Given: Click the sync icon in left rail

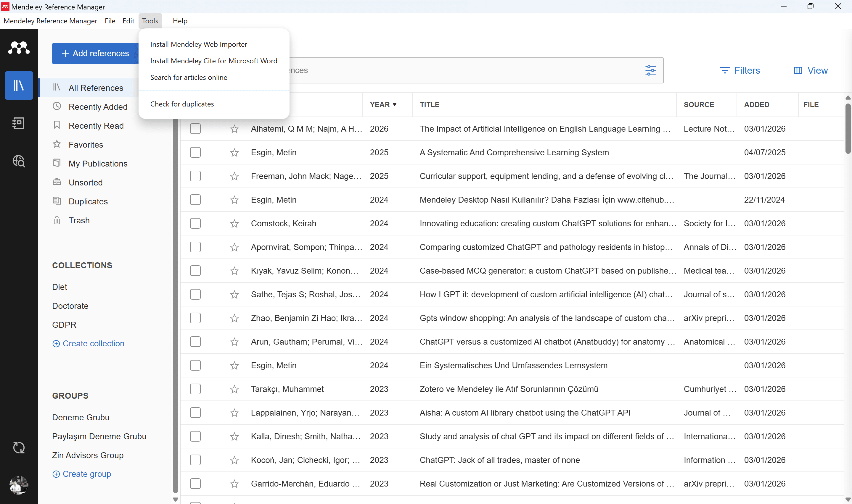Looking at the screenshot, I should [x=19, y=448].
